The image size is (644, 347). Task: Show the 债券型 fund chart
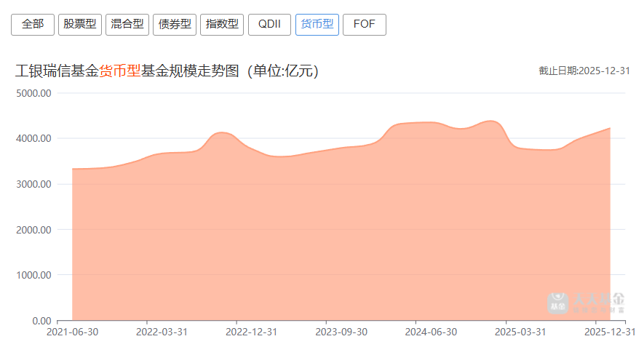click(175, 25)
